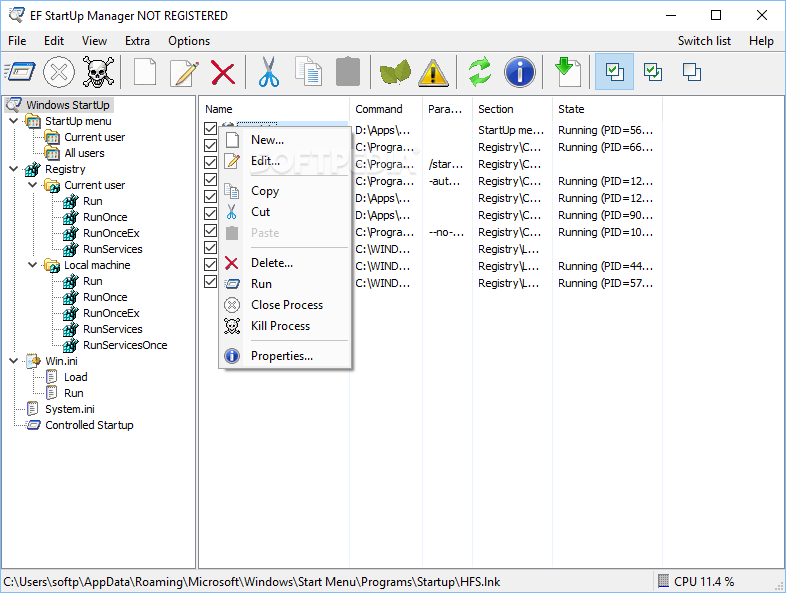
Task: Click the yellow warning triangle toolbar icon
Action: click(433, 72)
